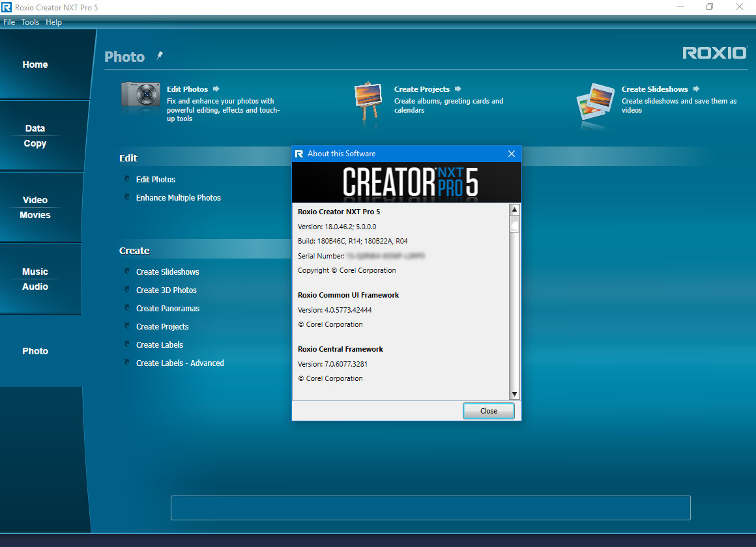
Task: Switch to the Home section in sidebar
Action: 35,64
